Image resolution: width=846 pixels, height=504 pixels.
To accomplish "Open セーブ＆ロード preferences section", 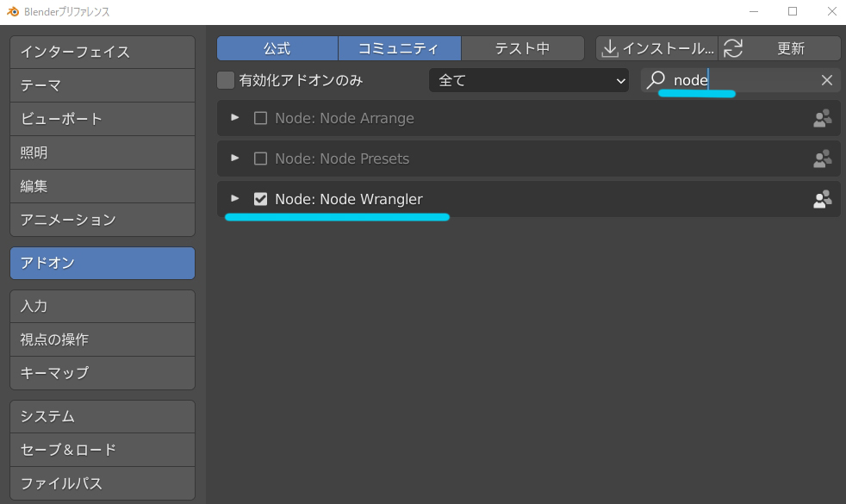I will tap(103, 450).
